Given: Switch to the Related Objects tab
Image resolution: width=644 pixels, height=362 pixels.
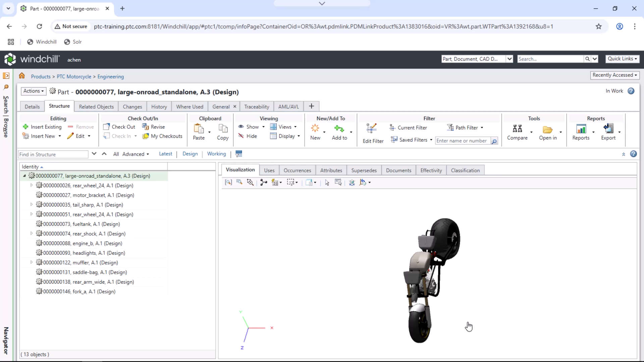Looking at the screenshot, I should pyautogui.click(x=96, y=107).
